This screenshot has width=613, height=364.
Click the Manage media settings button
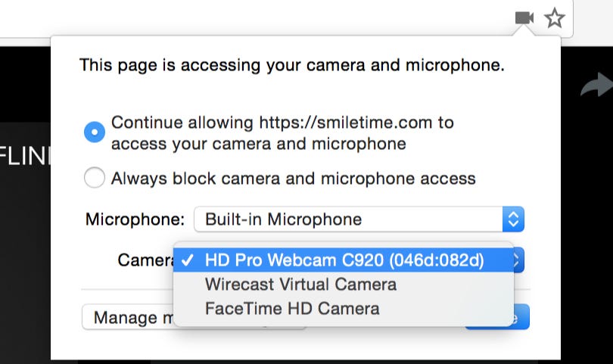[x=125, y=318]
